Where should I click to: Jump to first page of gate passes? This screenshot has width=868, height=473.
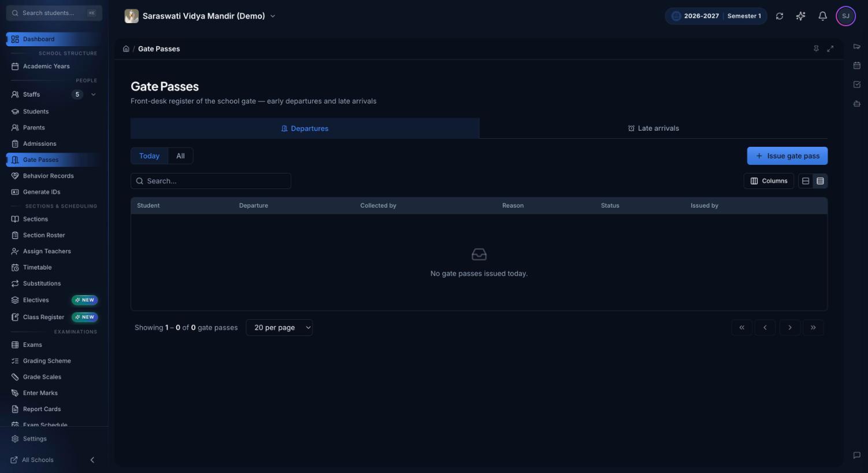click(x=742, y=327)
